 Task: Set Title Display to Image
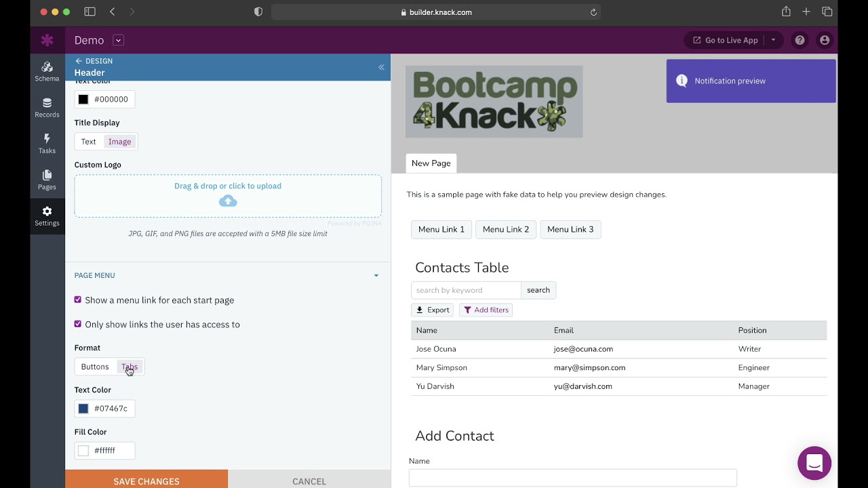tap(119, 142)
